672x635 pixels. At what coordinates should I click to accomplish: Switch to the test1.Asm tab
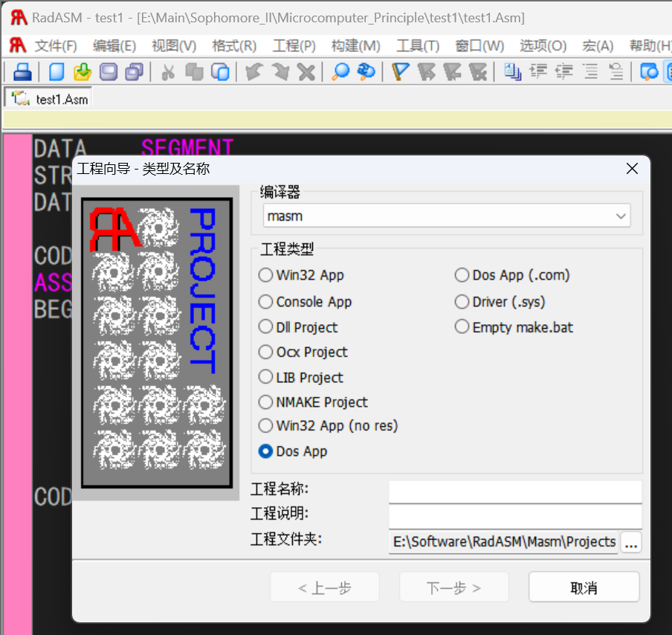point(49,99)
